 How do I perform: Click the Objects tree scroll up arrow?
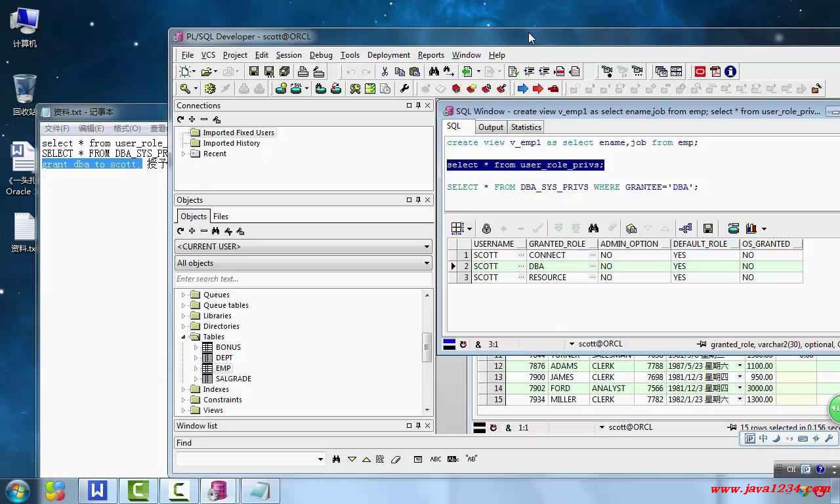[427, 295]
